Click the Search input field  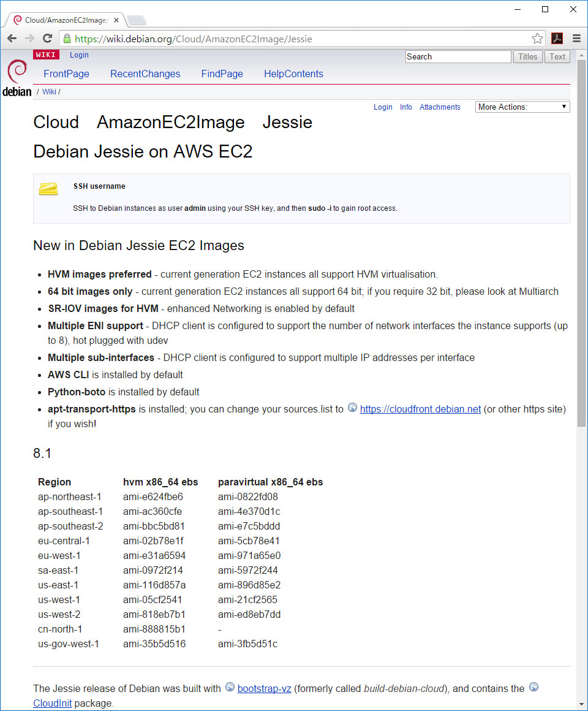458,56
